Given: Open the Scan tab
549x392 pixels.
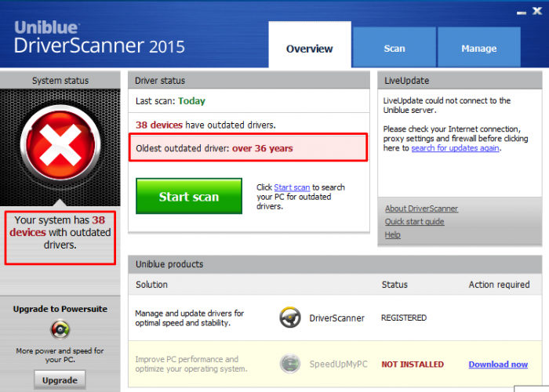Looking at the screenshot, I should point(394,47).
